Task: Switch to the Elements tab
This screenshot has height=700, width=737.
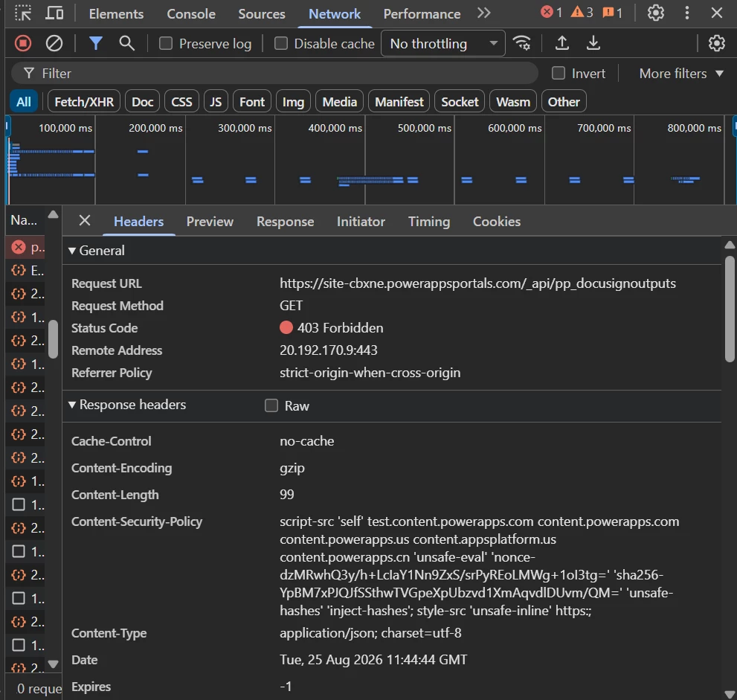Action: click(x=116, y=13)
